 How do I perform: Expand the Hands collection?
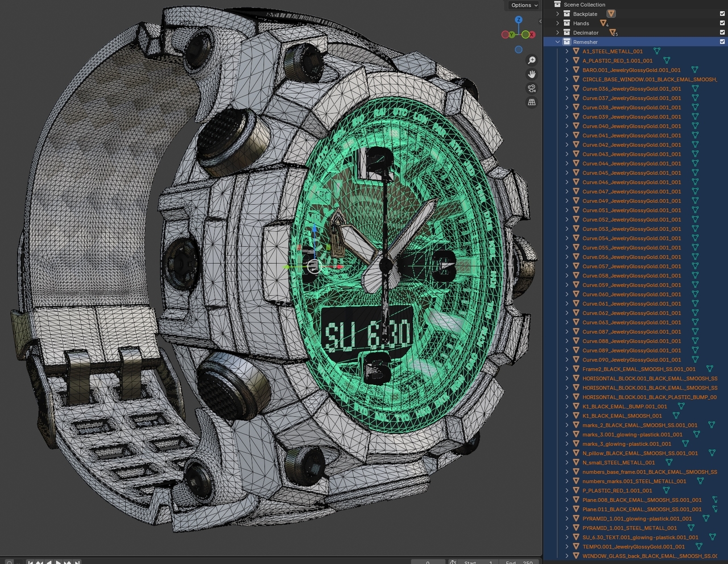click(557, 23)
